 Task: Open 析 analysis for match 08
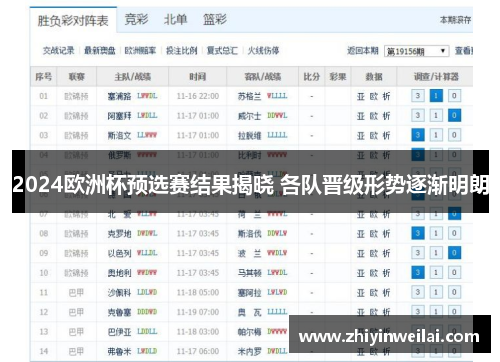point(386,234)
